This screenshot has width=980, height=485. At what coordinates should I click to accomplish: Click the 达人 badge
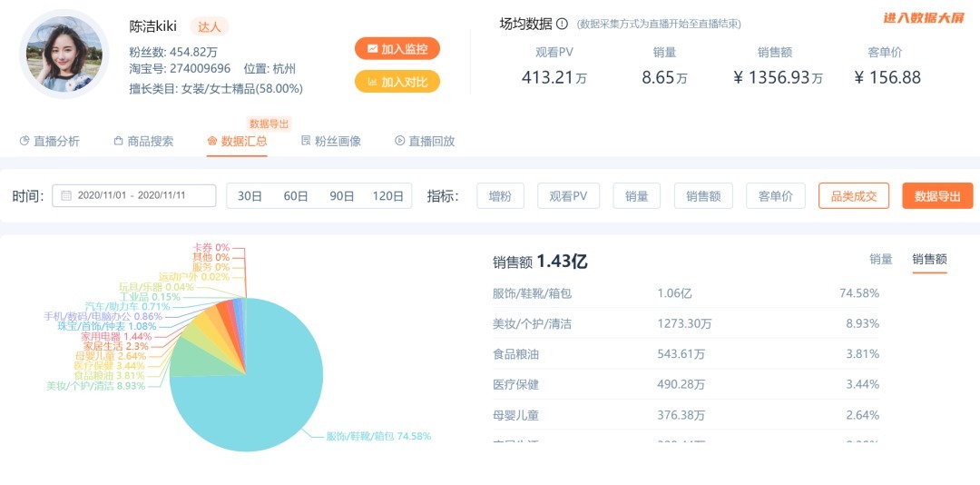[210, 26]
